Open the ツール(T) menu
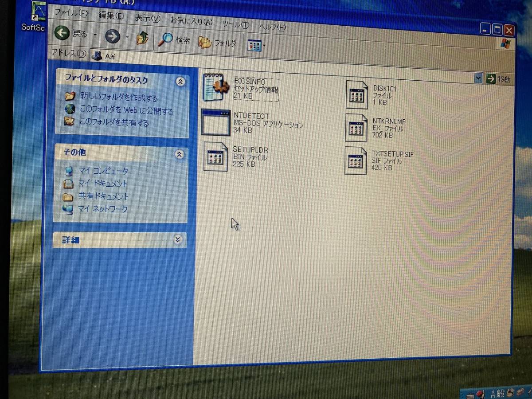The image size is (532, 399). coord(236,24)
